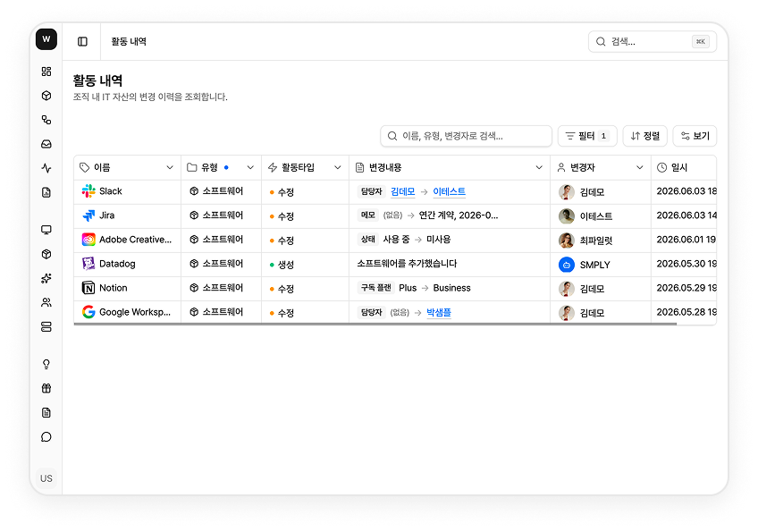Viewport: 758px width, 532px height.
Task: Open the document text icon in sidebar
Action: 46,412
